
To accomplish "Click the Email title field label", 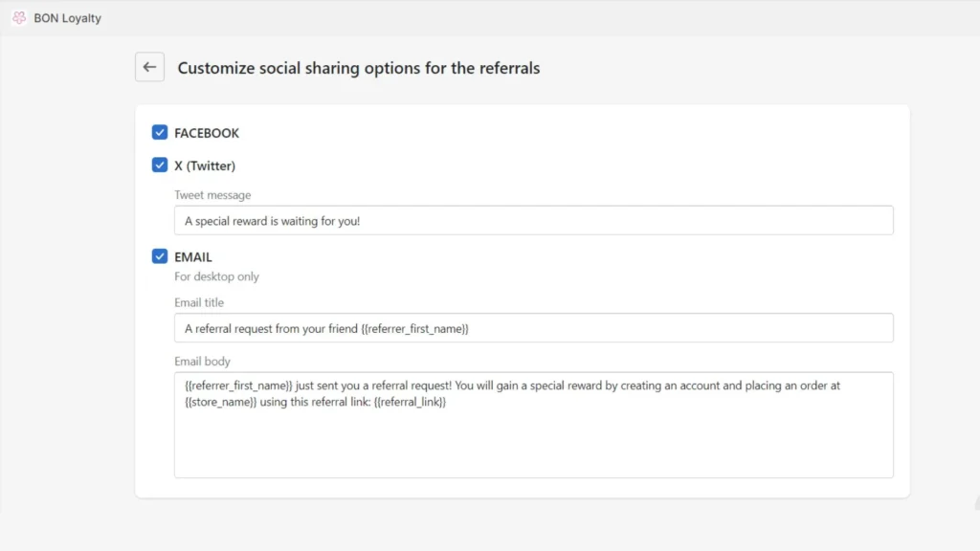I will click(198, 302).
